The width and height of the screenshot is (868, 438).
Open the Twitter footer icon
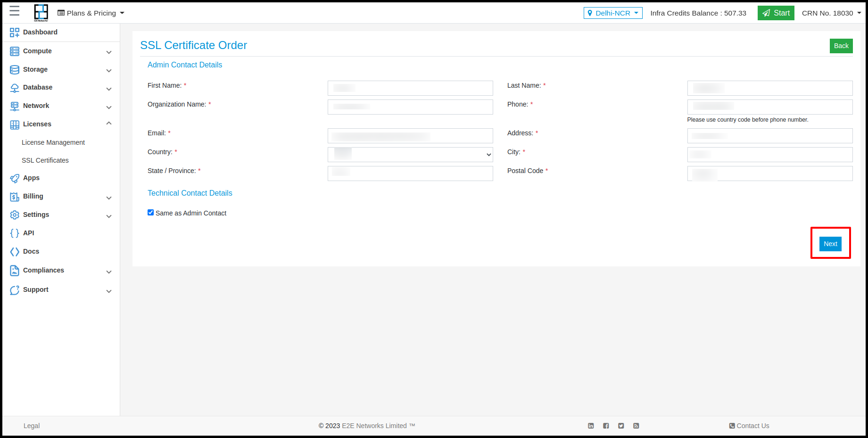(x=621, y=426)
